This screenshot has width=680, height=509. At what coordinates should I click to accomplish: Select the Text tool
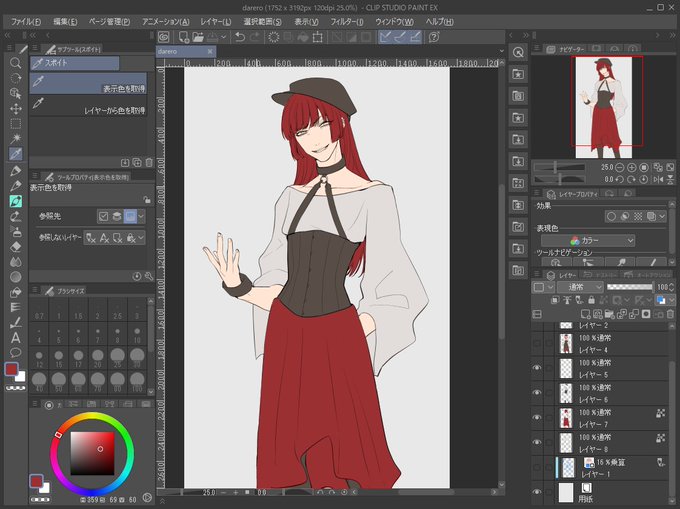tap(16, 337)
